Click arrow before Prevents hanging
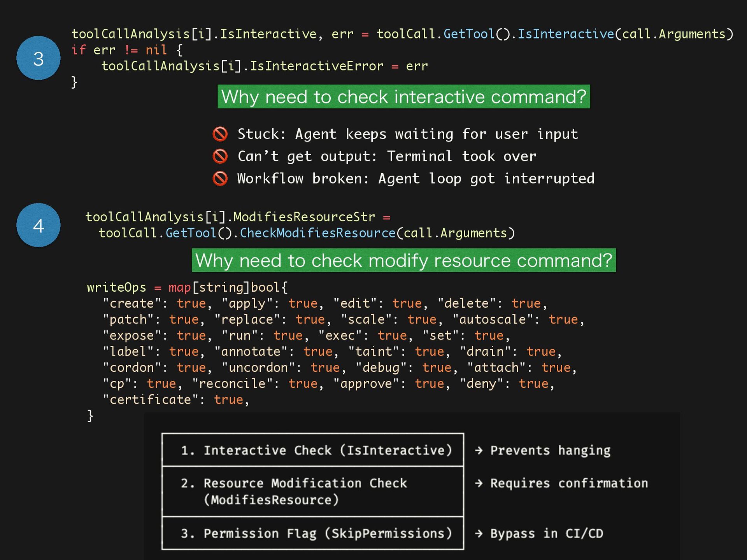The width and height of the screenshot is (747, 560). pos(479,450)
